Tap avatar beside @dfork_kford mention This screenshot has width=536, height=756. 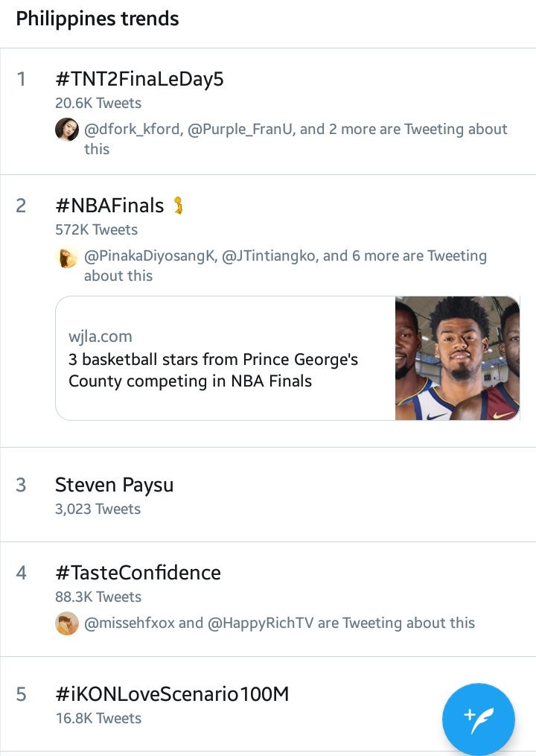click(67, 130)
